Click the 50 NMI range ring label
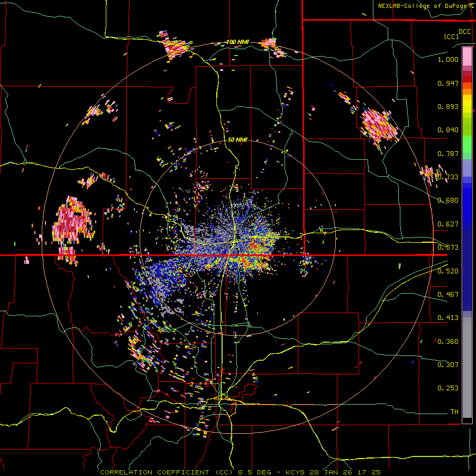Viewport: 476px width, 476px height. point(237,140)
